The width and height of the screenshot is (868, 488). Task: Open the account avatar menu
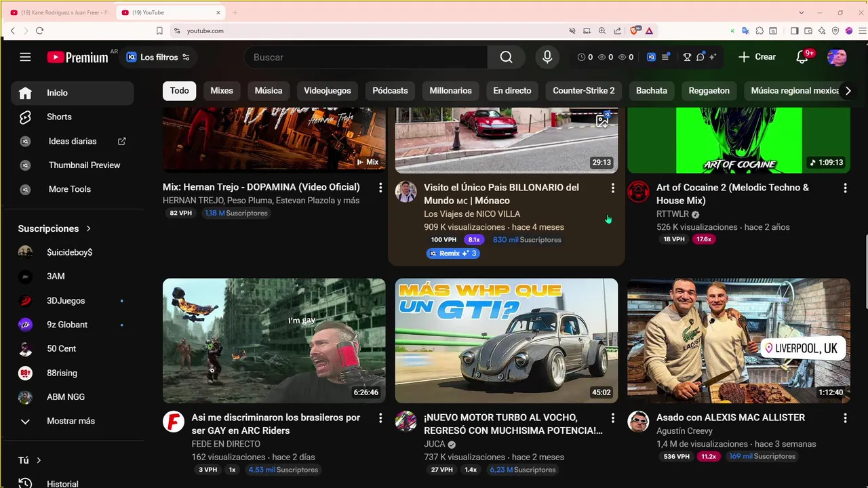point(837,57)
